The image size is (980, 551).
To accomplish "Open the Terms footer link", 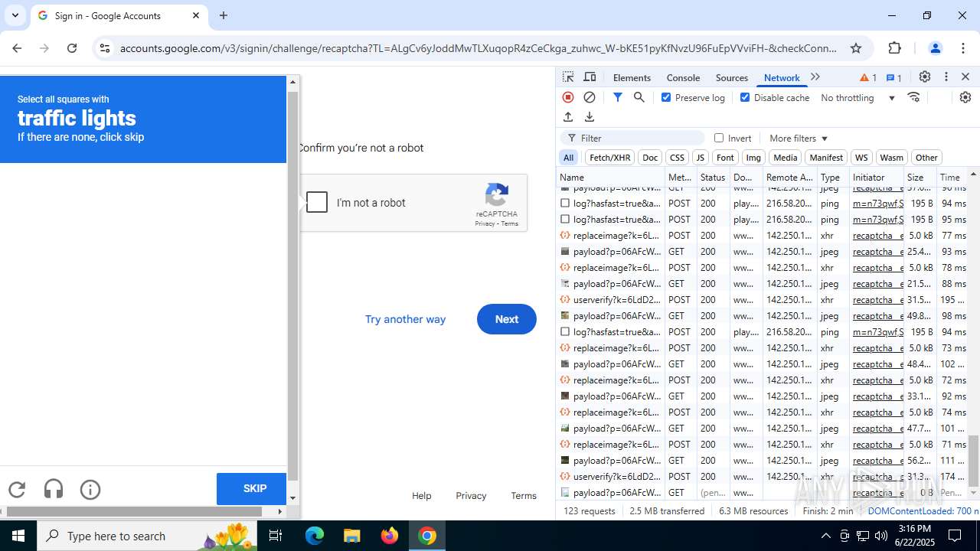I will pyautogui.click(x=524, y=496).
